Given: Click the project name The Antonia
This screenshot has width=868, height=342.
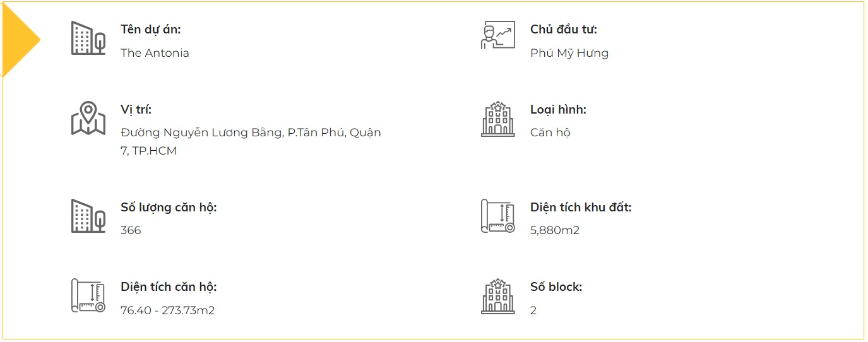Looking at the screenshot, I should (x=155, y=53).
